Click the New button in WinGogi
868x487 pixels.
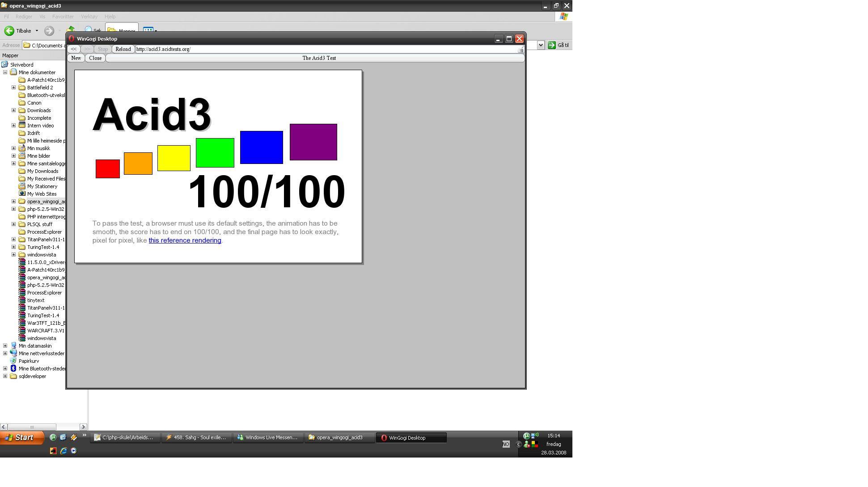click(76, 58)
